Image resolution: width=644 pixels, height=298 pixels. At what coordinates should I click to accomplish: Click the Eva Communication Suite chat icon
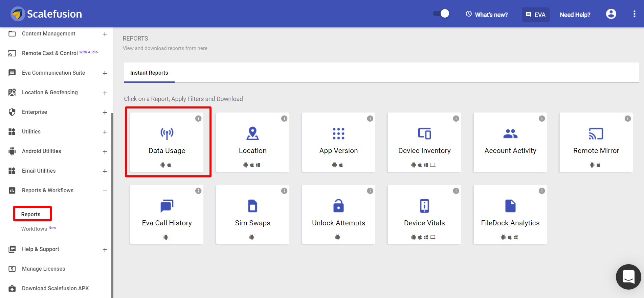(x=12, y=73)
